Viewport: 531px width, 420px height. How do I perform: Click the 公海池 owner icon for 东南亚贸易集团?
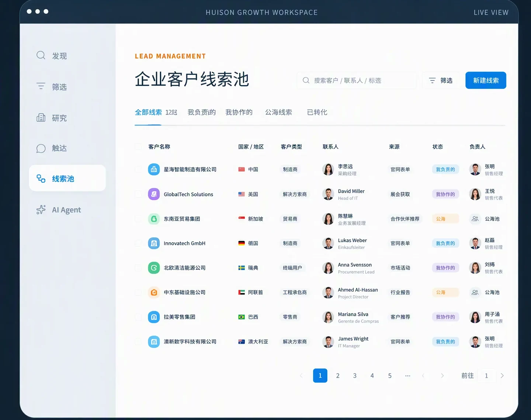(475, 219)
